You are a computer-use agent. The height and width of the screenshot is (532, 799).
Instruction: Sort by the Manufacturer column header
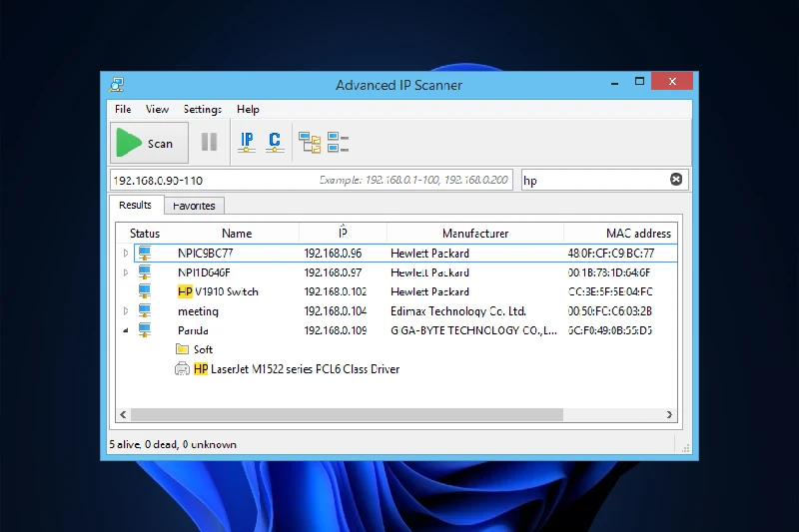[475, 234]
